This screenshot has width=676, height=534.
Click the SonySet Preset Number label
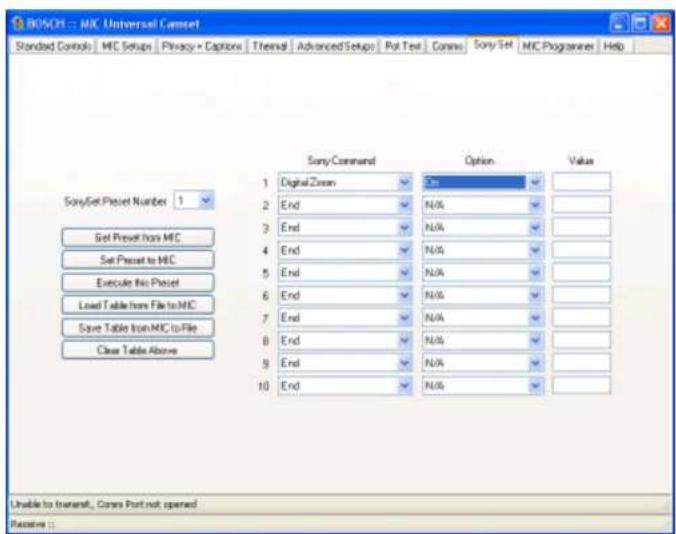pyautogui.click(x=115, y=201)
